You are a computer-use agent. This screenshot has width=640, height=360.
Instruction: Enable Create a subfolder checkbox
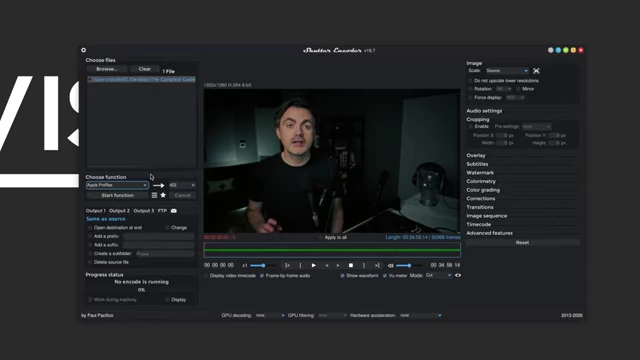pyautogui.click(x=90, y=253)
